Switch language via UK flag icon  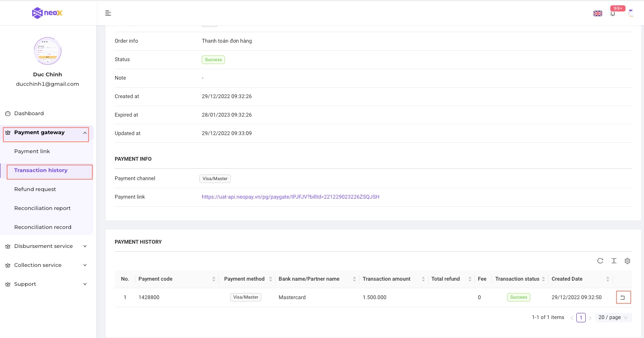tap(598, 13)
